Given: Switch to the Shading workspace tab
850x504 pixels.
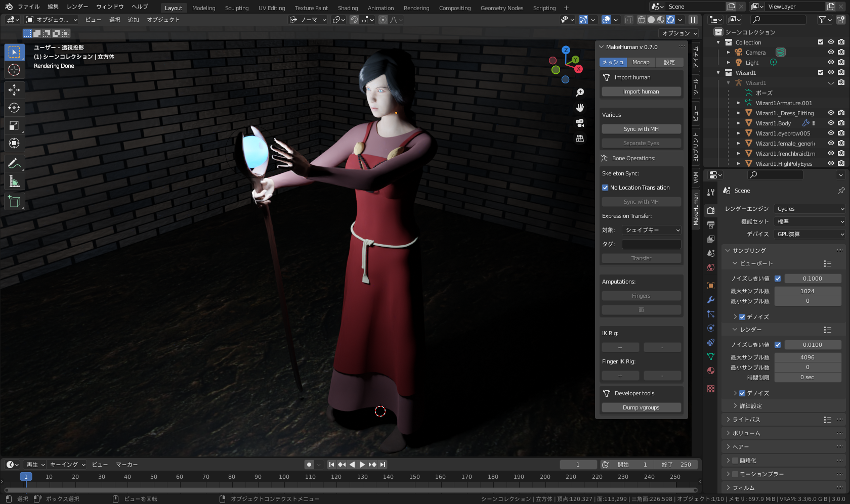Looking at the screenshot, I should click(348, 8).
